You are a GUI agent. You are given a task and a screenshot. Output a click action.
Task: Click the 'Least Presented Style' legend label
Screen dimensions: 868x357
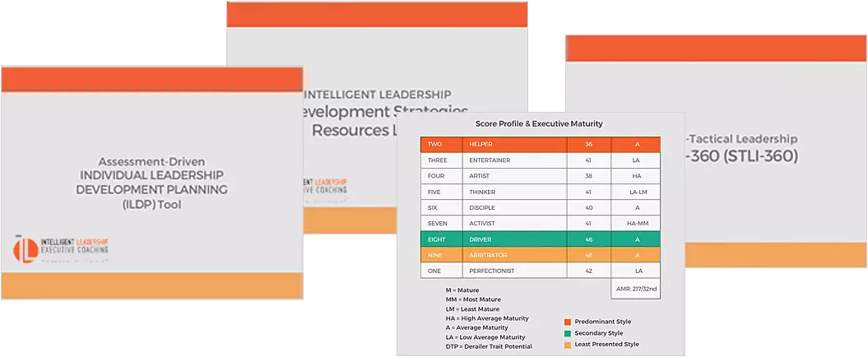606,345
